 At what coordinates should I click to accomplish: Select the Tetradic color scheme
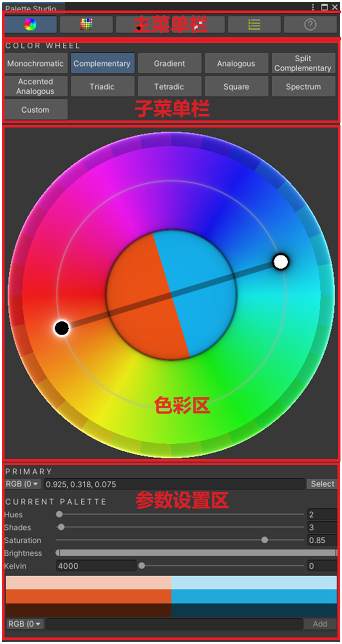170,87
